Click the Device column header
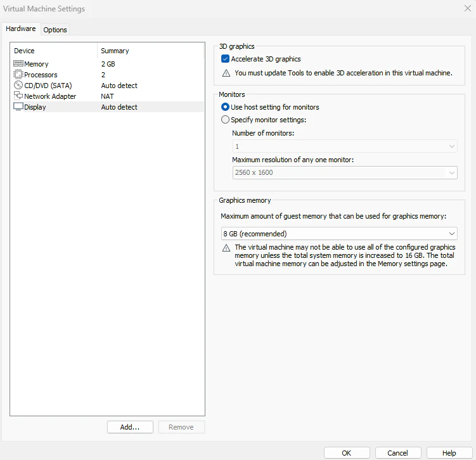 (24, 51)
